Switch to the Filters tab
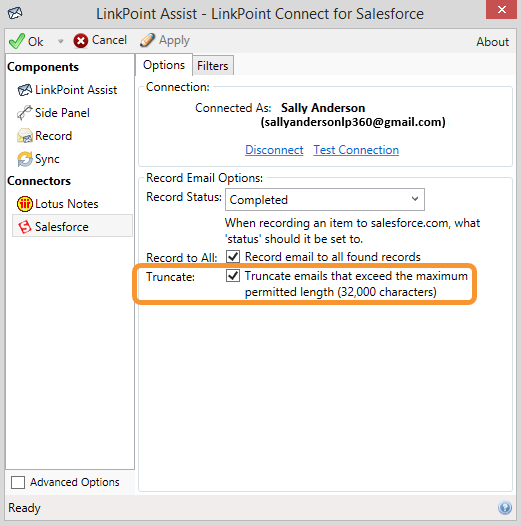Screen dimensions: 521x526 [213, 66]
